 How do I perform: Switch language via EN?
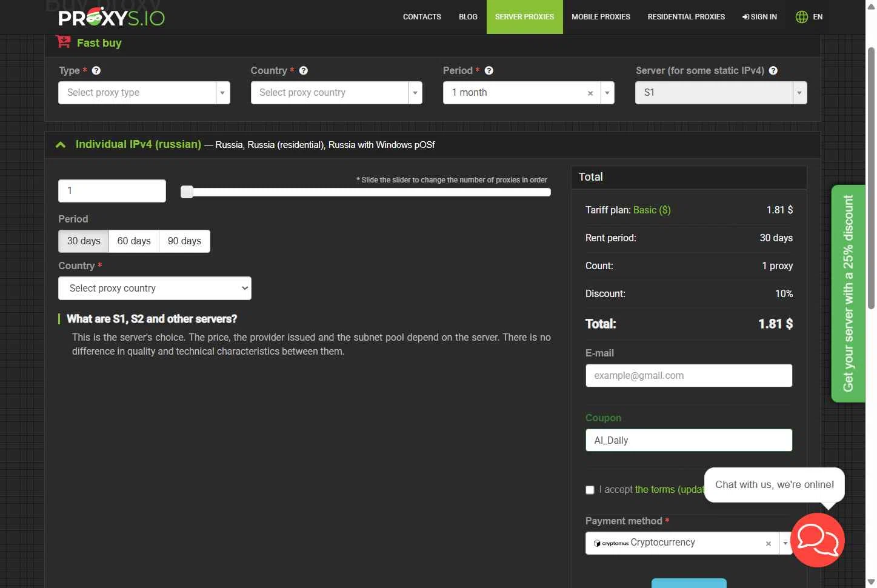click(818, 17)
